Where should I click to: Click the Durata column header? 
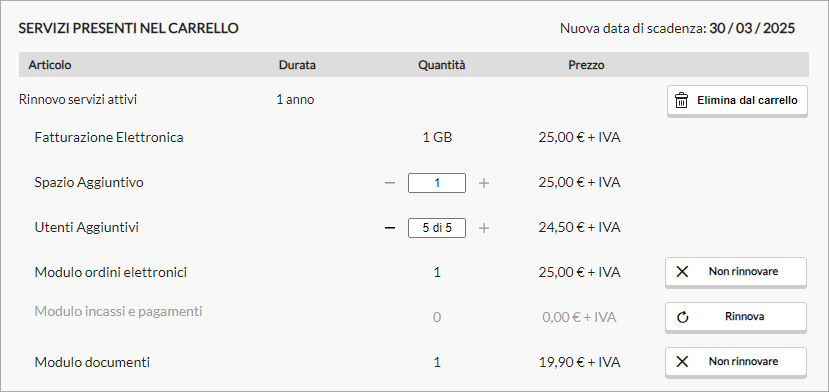point(297,65)
